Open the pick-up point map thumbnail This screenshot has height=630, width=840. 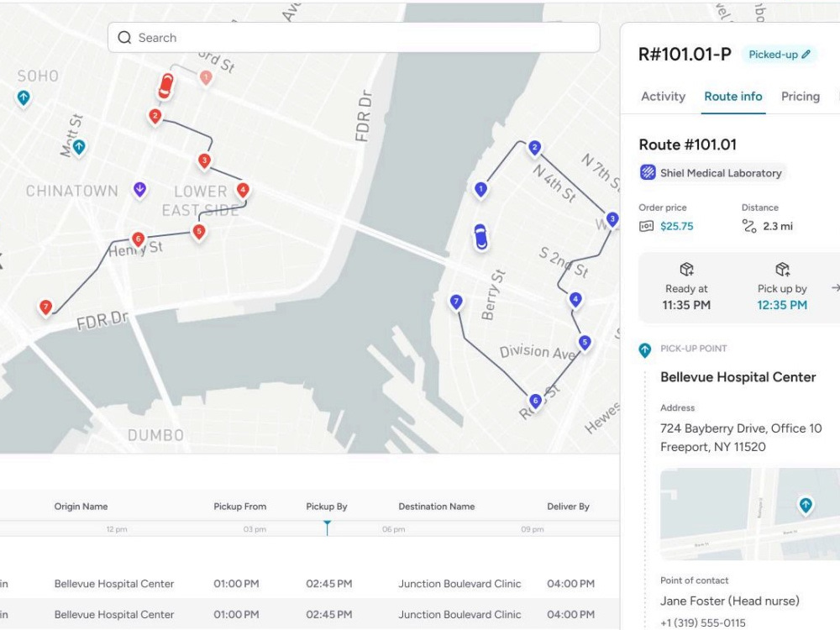click(x=750, y=514)
